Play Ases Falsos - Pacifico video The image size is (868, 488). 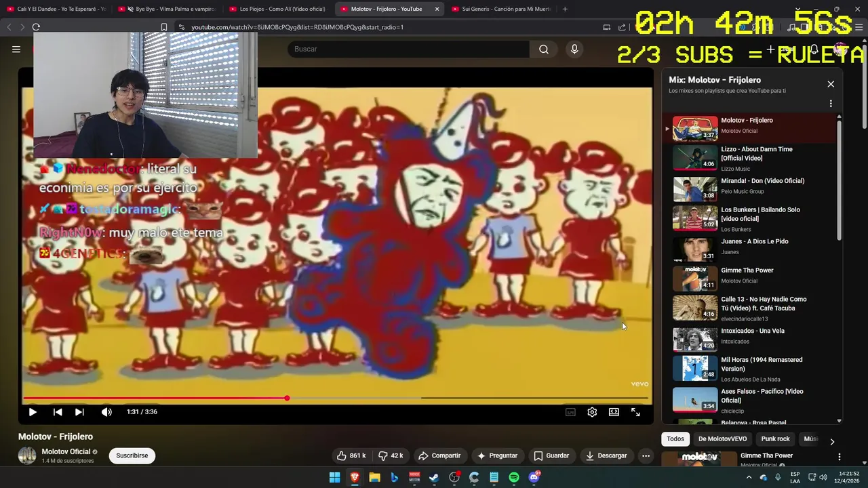click(x=749, y=399)
